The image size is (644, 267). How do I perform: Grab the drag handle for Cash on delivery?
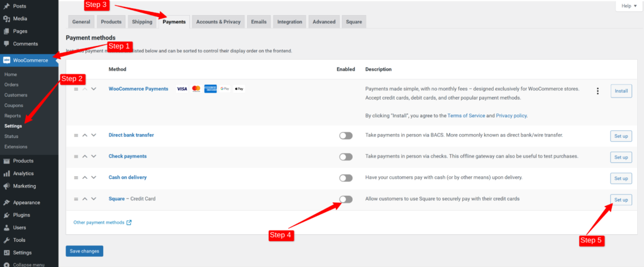pos(76,178)
